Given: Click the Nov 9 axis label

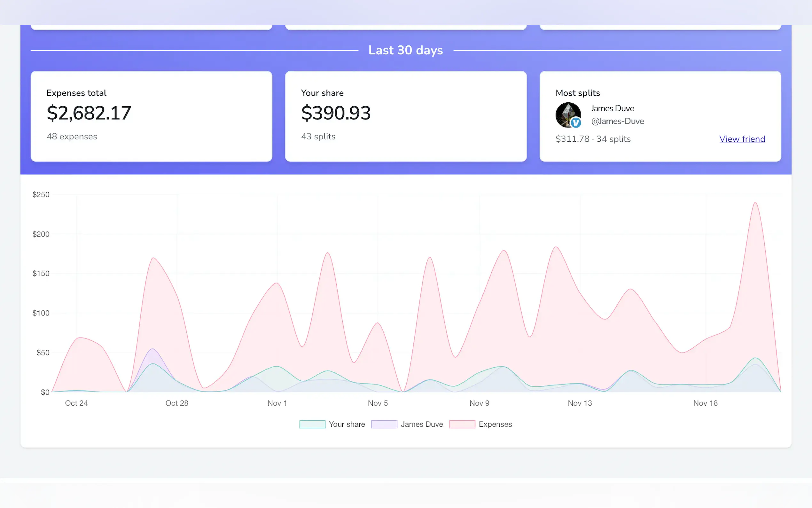Looking at the screenshot, I should point(479,403).
